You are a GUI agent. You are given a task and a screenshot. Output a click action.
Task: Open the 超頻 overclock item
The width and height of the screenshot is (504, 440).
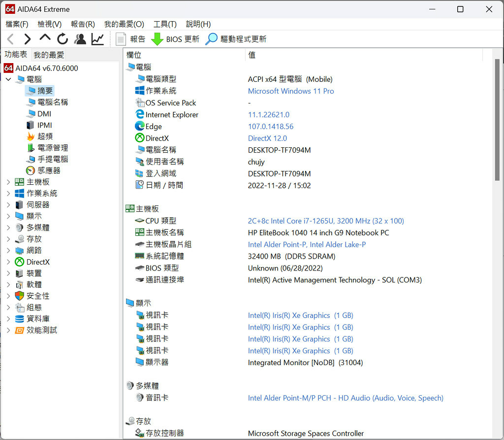[x=40, y=136]
